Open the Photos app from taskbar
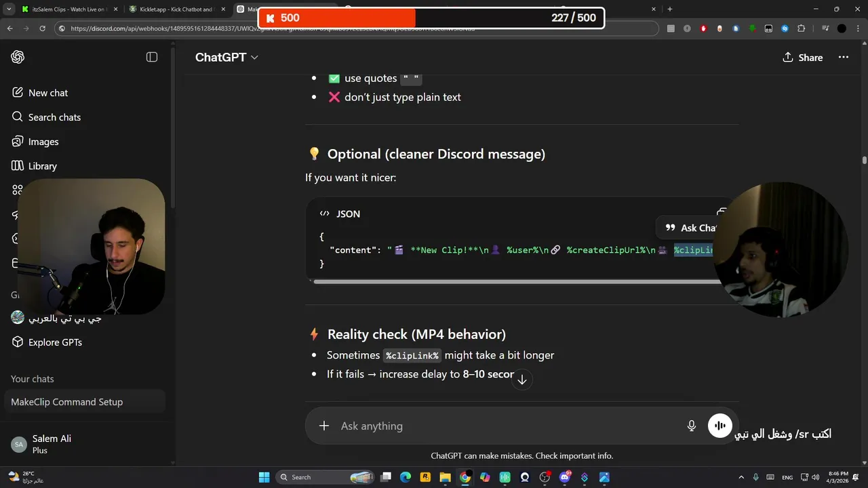 (x=604, y=477)
